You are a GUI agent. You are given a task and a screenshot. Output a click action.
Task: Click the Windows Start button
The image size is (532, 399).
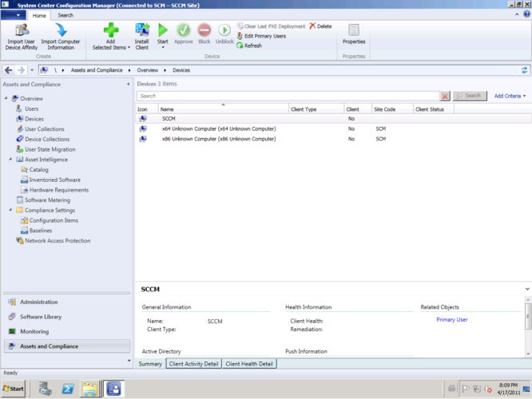coord(14,389)
